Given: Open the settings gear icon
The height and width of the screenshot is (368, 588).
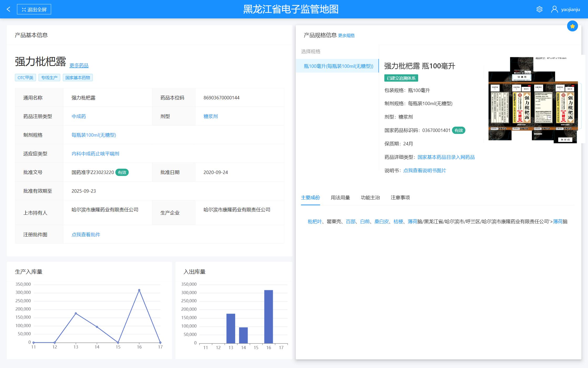Looking at the screenshot, I should tap(539, 9).
